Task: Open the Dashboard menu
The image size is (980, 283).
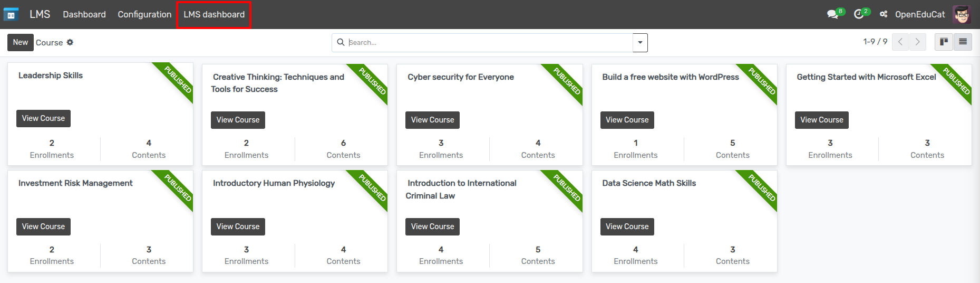Action: click(x=84, y=14)
